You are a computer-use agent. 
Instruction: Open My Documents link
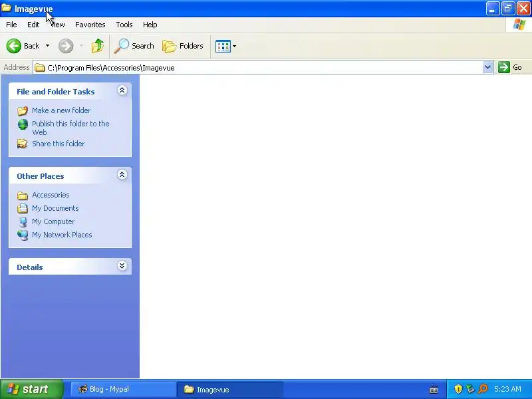55,208
